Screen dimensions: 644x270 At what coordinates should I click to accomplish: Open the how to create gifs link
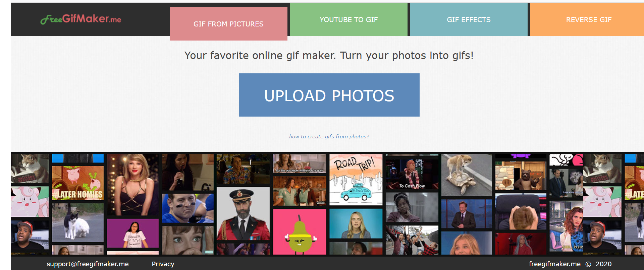click(329, 136)
